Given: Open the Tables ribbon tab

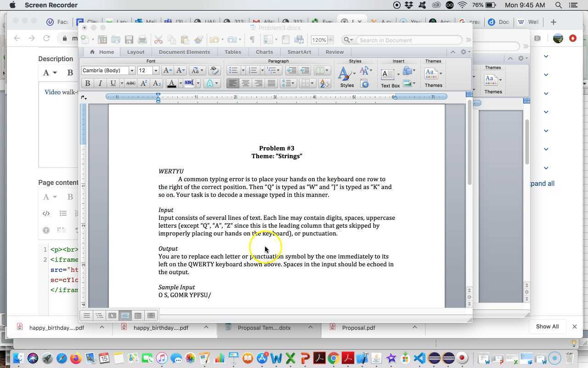Looking at the screenshot, I should click(232, 52).
